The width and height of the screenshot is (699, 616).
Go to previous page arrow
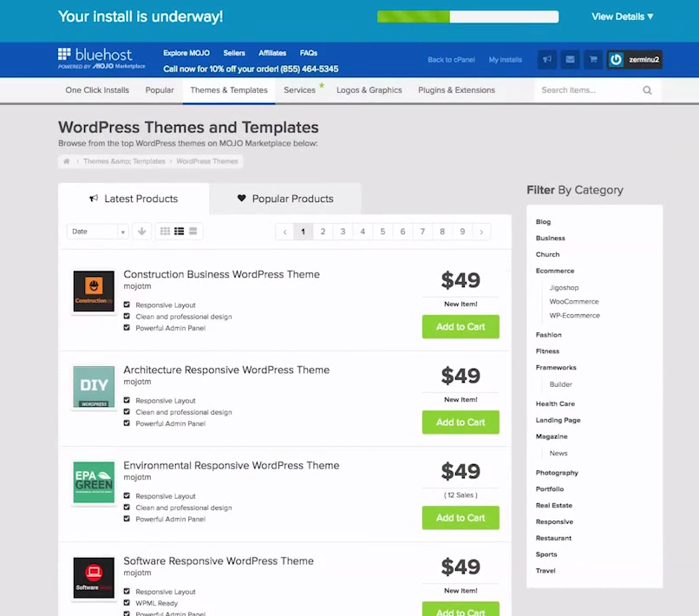pyautogui.click(x=284, y=232)
